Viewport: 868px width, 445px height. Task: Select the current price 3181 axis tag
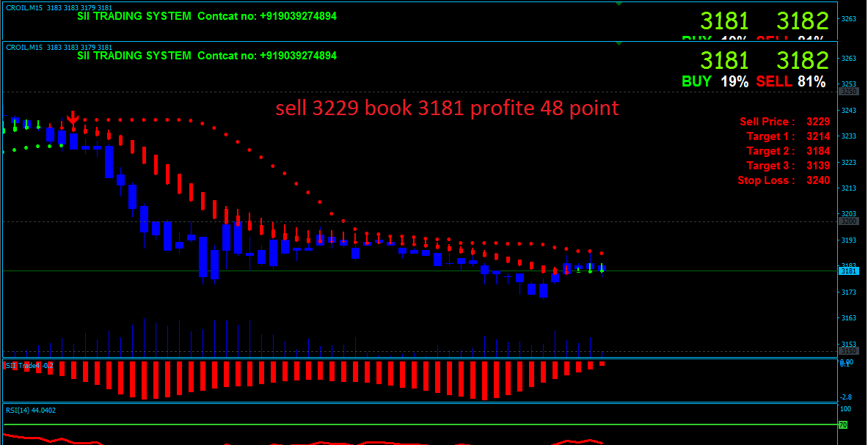coord(849,271)
